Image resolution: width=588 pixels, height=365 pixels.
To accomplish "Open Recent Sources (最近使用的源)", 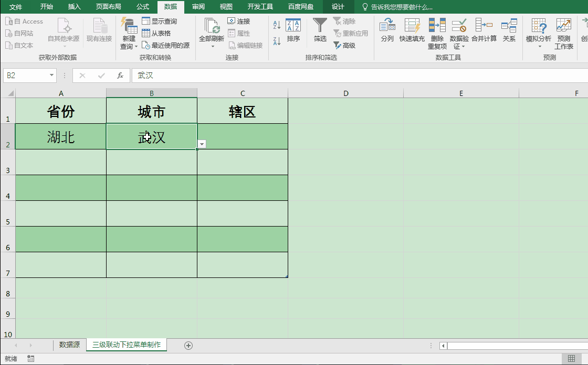I will (165, 45).
